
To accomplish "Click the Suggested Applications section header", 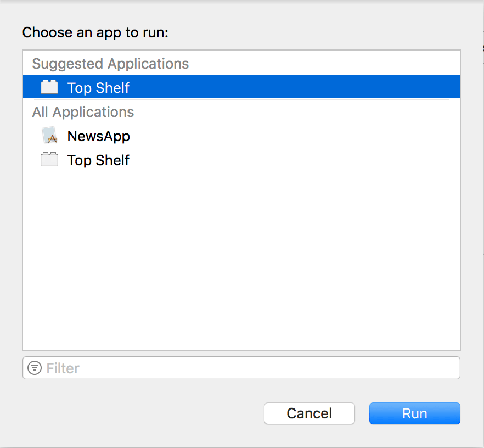I will [110, 64].
